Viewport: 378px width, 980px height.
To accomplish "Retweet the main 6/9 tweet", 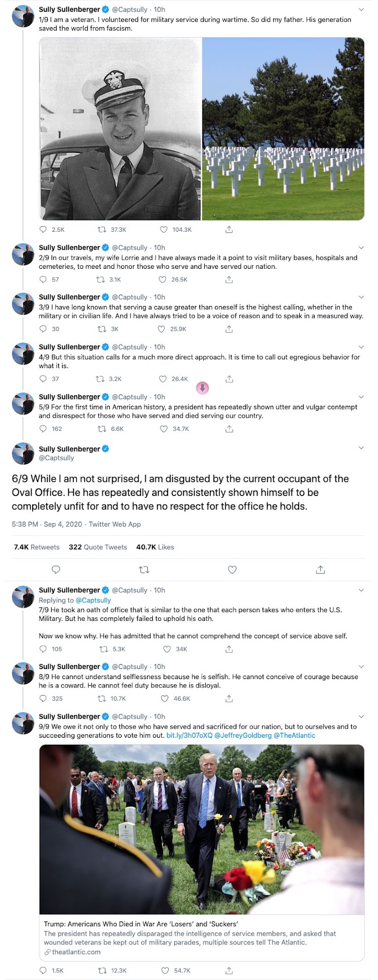I will pos(144,570).
